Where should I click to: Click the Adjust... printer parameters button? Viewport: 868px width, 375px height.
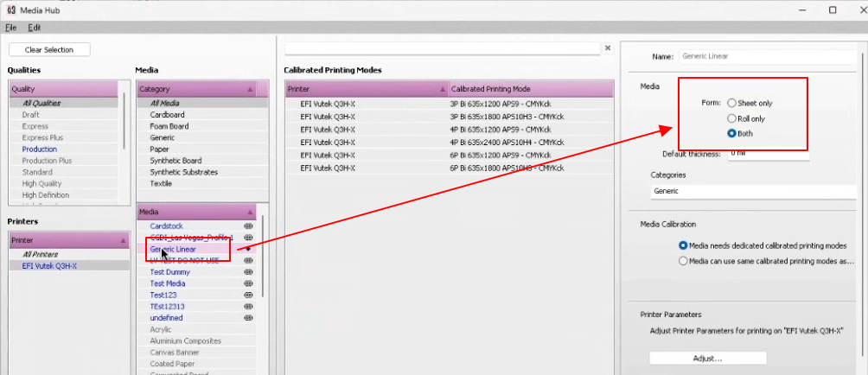[x=707, y=358]
